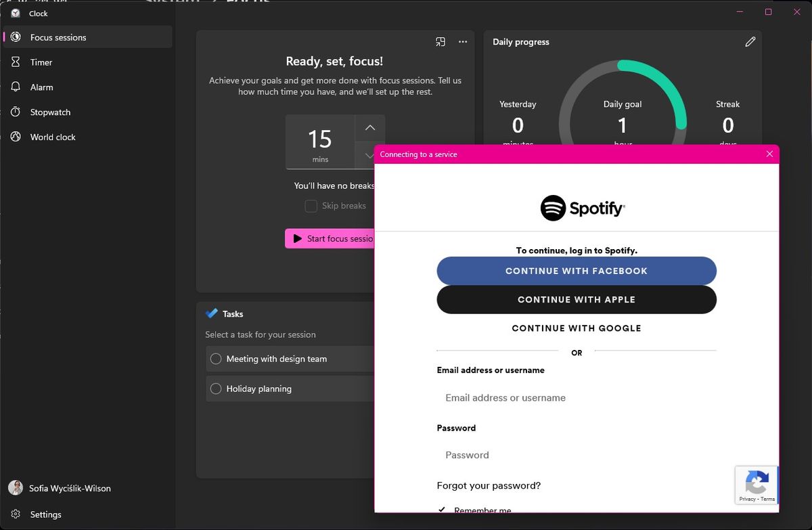The image size is (812, 530).
Task: Open the Timer hourglass icon
Action: (16, 62)
